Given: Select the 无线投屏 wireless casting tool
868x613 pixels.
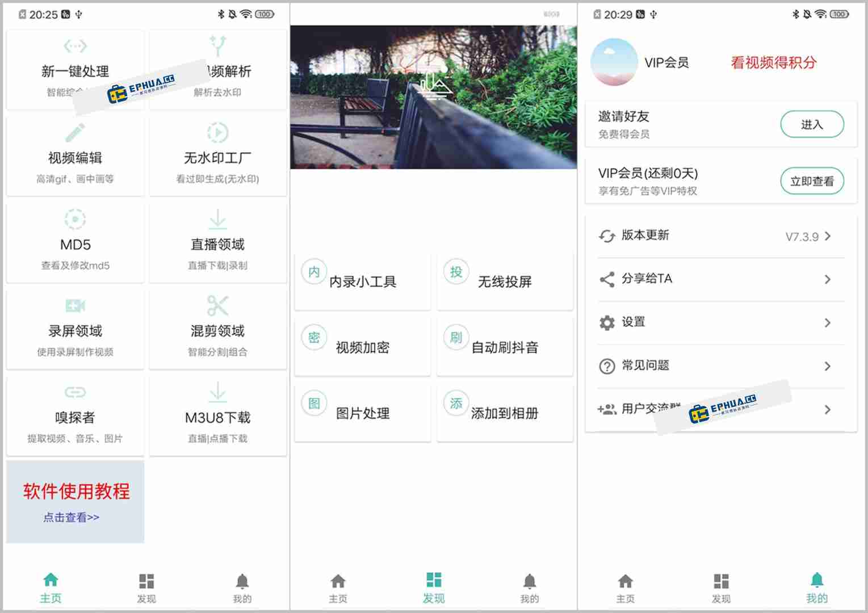Looking at the screenshot, I should point(504,280).
